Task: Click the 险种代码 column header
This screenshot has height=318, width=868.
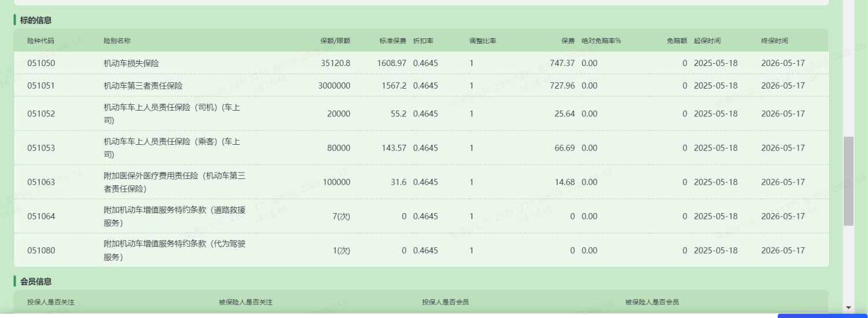Action: pos(41,41)
